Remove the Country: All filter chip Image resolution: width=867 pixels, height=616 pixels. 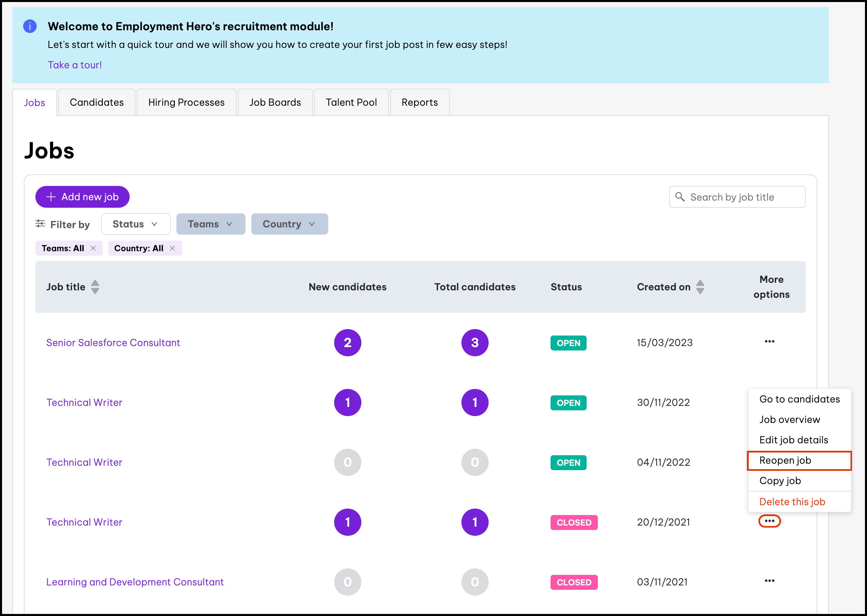[172, 248]
